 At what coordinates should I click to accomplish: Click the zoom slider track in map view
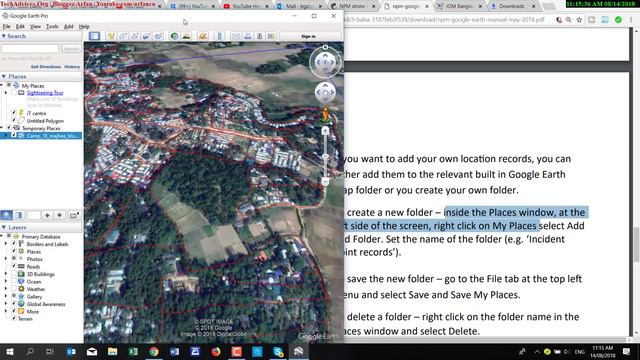click(x=325, y=157)
